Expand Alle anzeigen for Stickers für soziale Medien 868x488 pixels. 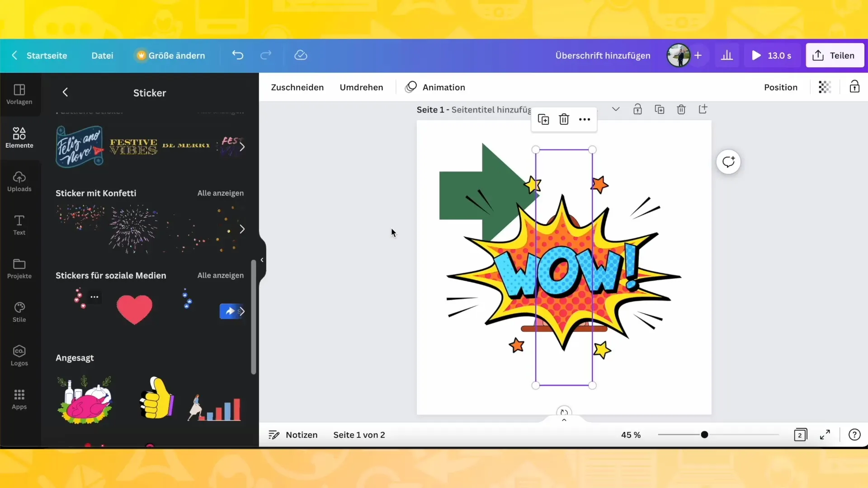221,275
